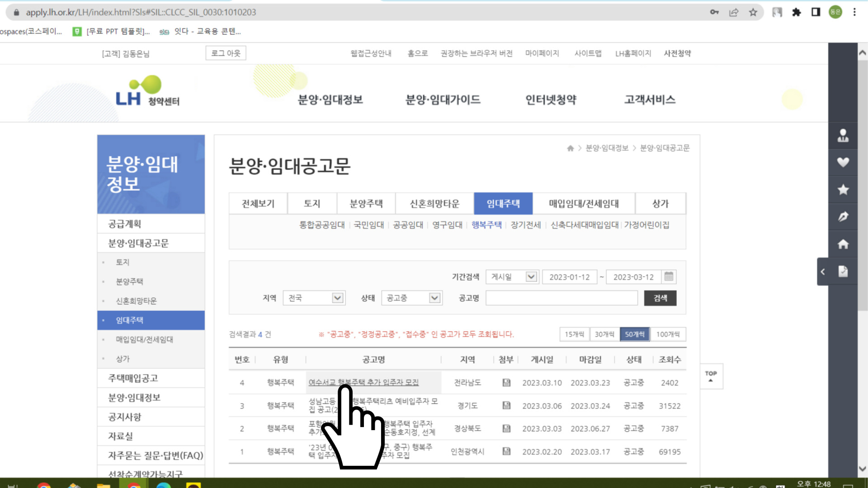Select the pen icon on right sidebar
868x488 pixels.
pos(843,217)
